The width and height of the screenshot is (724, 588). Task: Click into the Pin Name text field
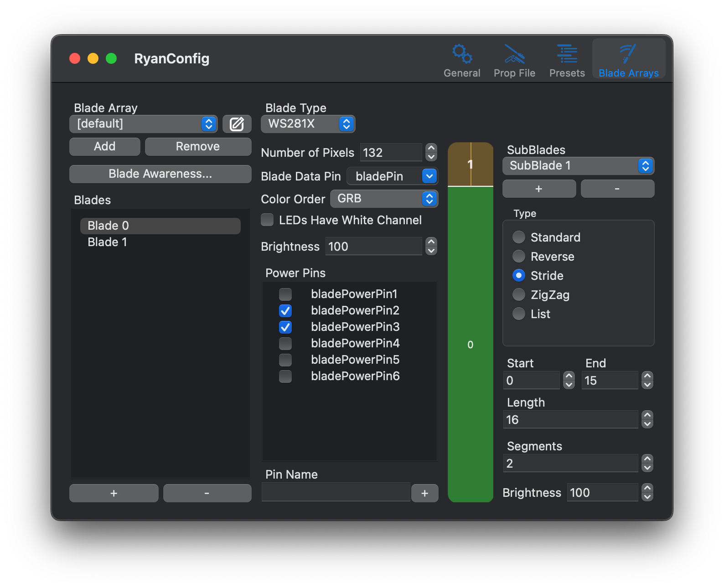tap(336, 492)
